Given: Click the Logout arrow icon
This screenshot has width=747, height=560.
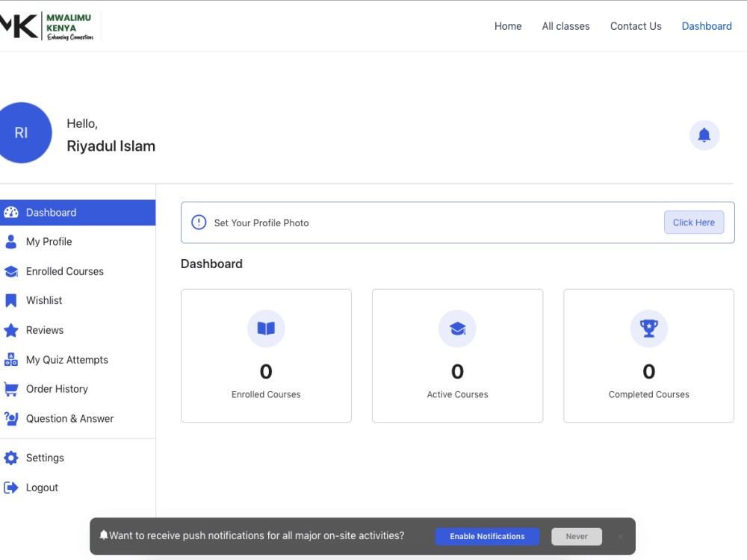Looking at the screenshot, I should click(x=11, y=488).
